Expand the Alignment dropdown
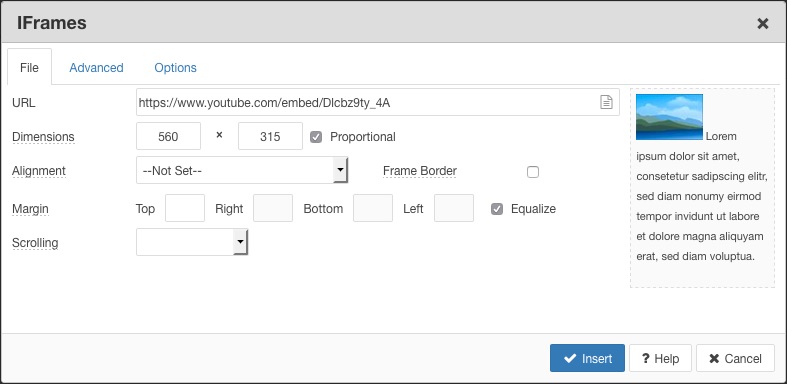The width and height of the screenshot is (787, 384). tap(242, 170)
